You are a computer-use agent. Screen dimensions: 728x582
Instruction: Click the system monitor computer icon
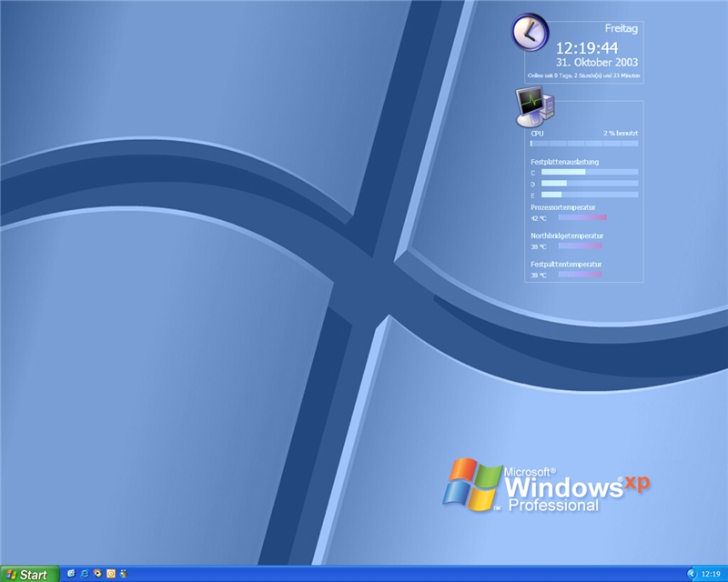tap(535, 106)
